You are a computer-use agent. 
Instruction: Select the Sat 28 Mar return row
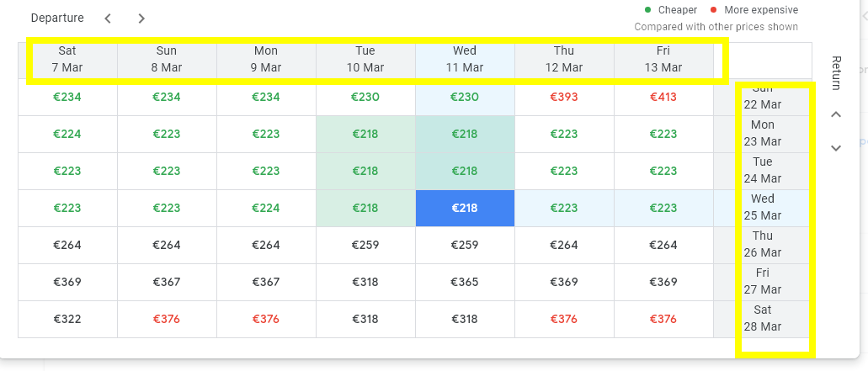pyautogui.click(x=763, y=318)
